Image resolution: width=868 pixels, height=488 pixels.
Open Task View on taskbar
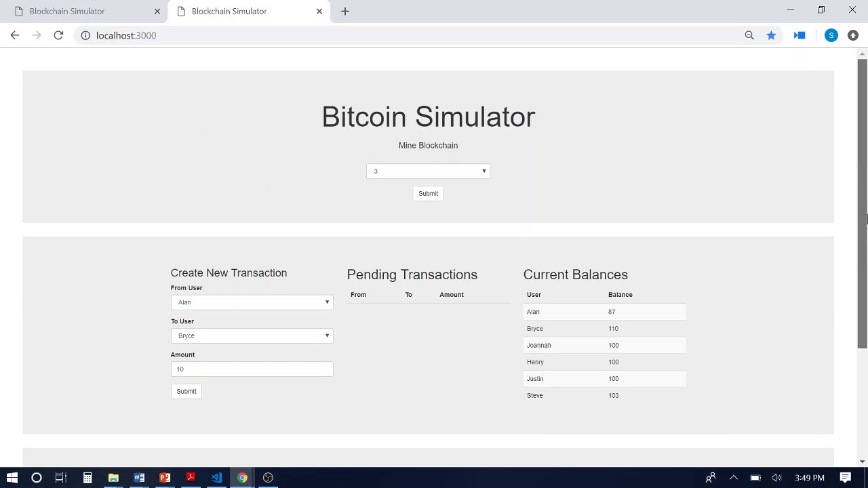pos(61,478)
